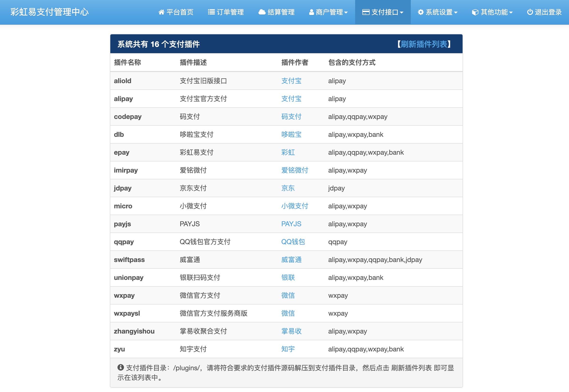Screen dimensions: 569x392
Task: Open 结算管理 menu item
Action: click(281, 12)
